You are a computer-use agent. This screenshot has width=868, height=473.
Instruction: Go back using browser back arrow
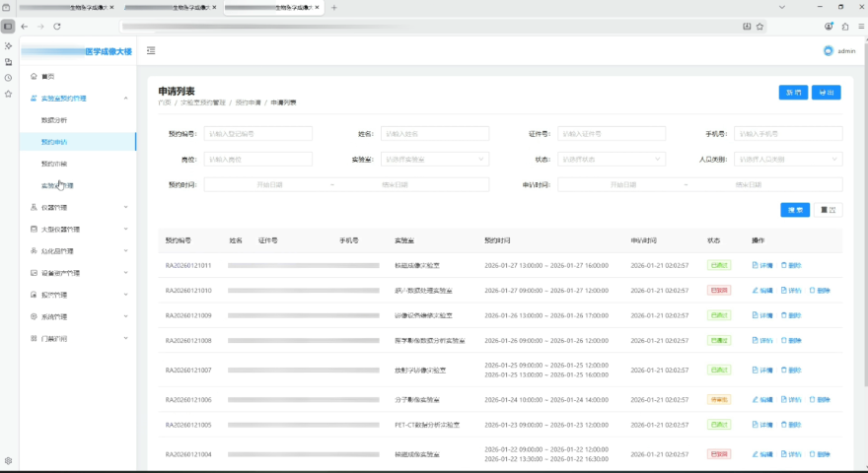pos(25,26)
